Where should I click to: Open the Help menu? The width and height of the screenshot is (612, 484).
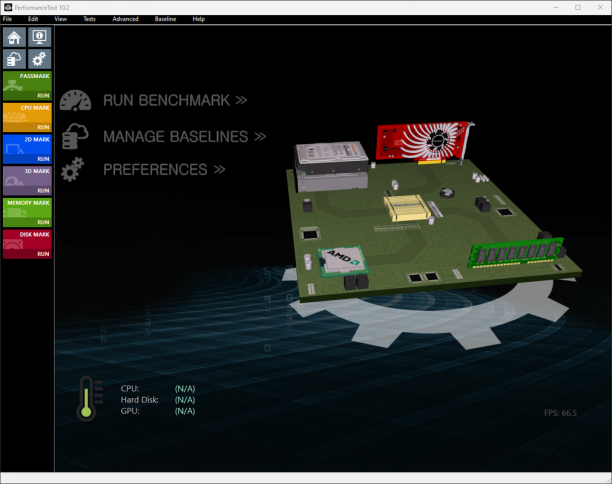point(198,19)
